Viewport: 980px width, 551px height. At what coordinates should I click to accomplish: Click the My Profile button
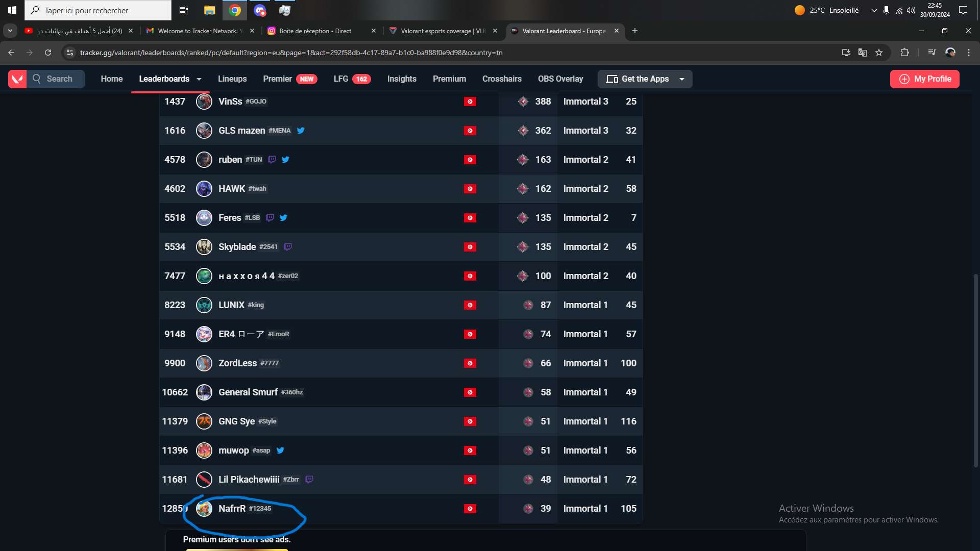(x=924, y=79)
